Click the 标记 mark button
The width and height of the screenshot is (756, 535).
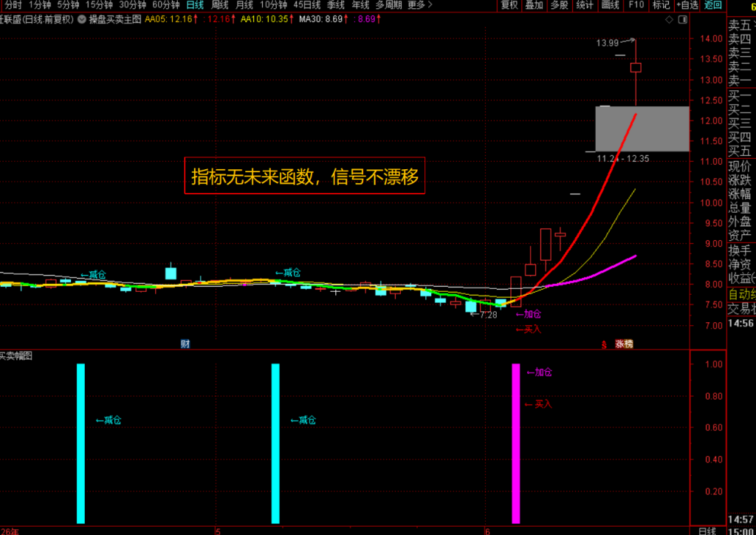tap(661, 5)
